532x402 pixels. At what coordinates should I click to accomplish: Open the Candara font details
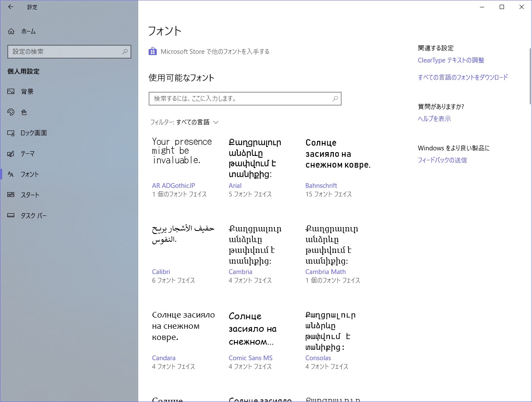click(164, 358)
